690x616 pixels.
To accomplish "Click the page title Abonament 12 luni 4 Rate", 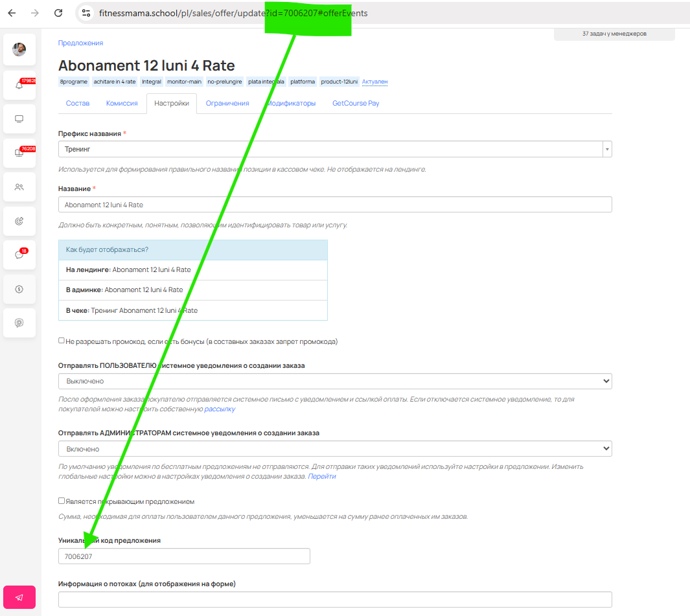I will pyautogui.click(x=146, y=65).
